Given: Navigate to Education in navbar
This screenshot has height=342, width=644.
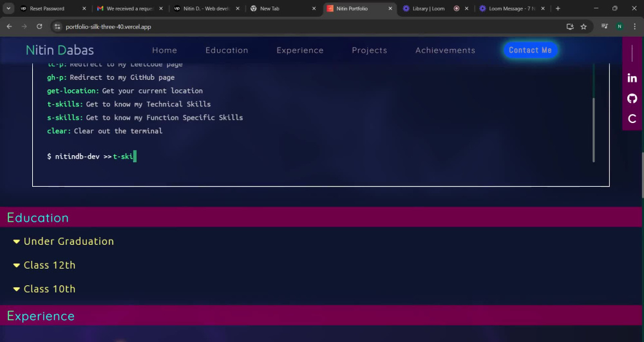Looking at the screenshot, I should [227, 50].
